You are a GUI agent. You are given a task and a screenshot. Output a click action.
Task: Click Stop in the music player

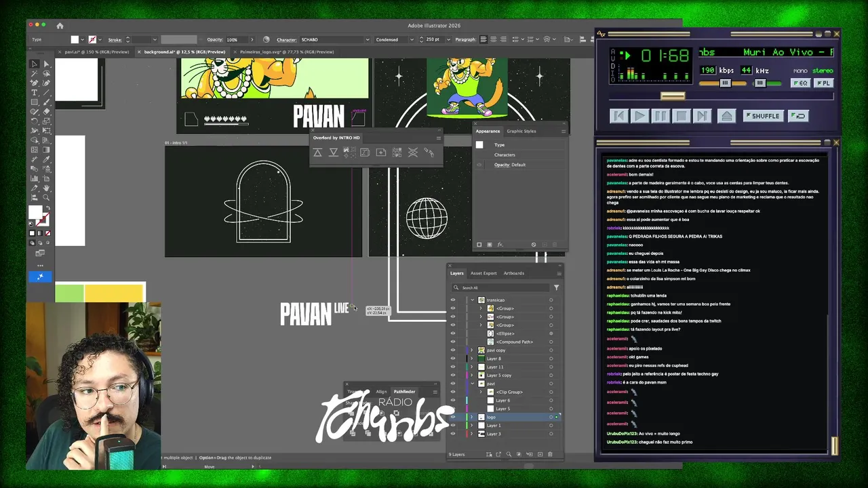pos(682,116)
